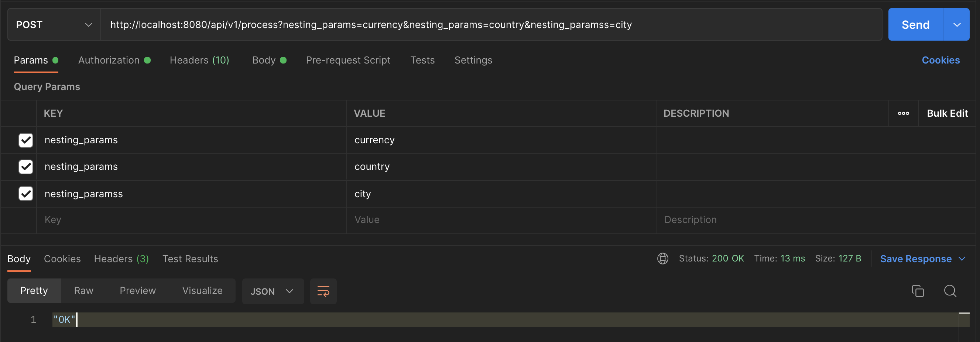Select the Pretty response view

34,291
